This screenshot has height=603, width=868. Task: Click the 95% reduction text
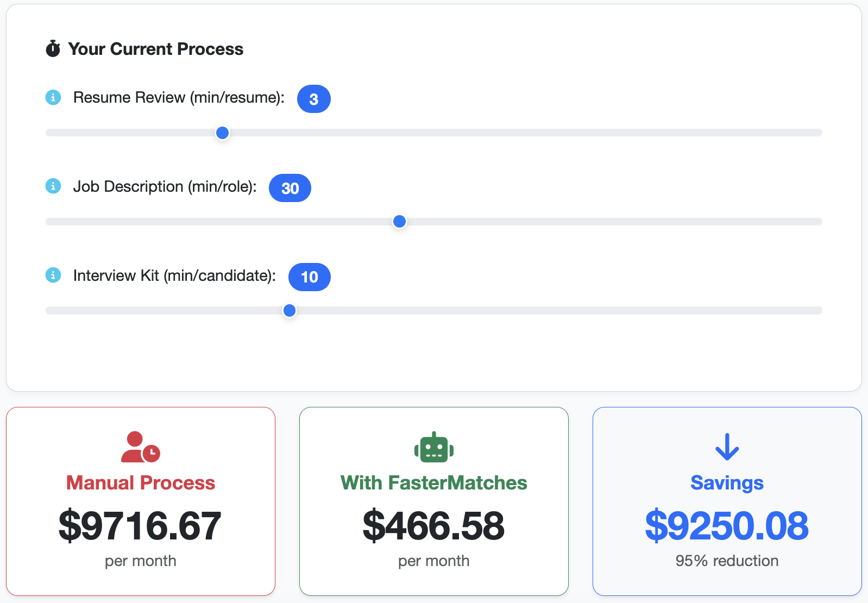(727, 561)
